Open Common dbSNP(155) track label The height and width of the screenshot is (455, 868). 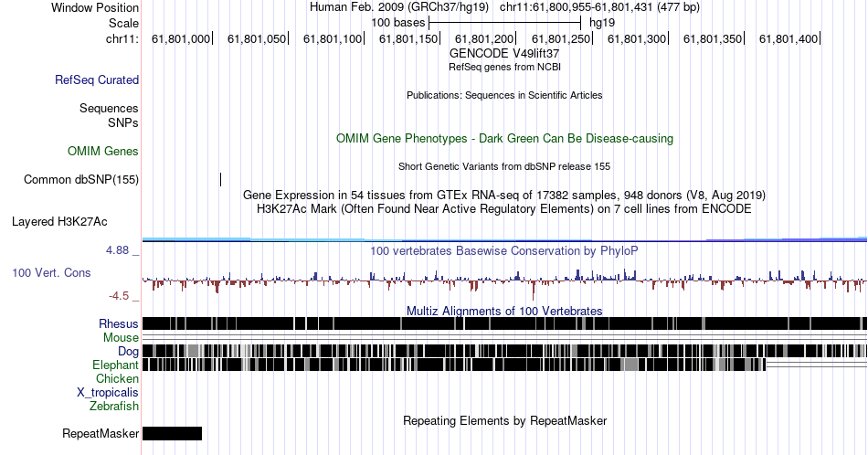tap(81, 179)
